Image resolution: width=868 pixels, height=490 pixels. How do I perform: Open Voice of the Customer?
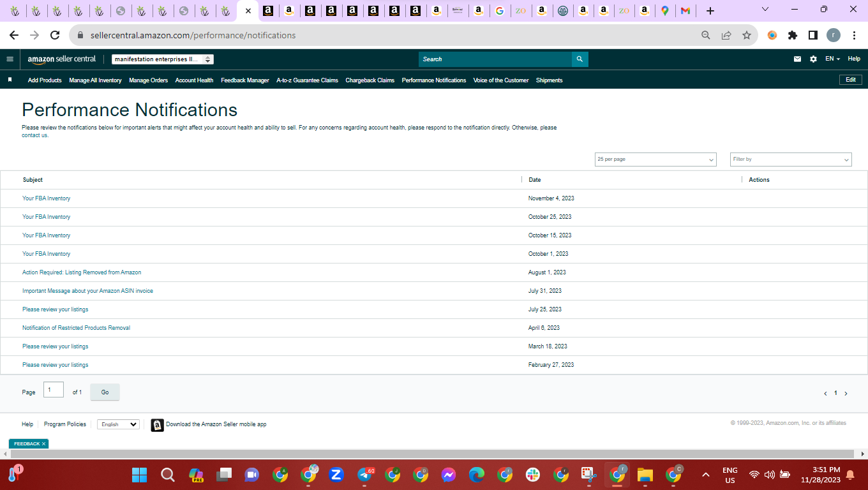[501, 80]
